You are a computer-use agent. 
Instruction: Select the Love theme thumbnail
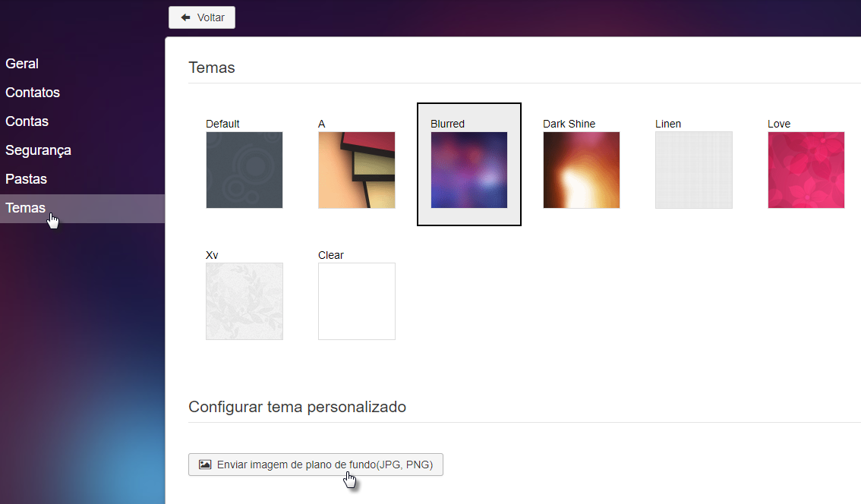pyautogui.click(x=806, y=170)
